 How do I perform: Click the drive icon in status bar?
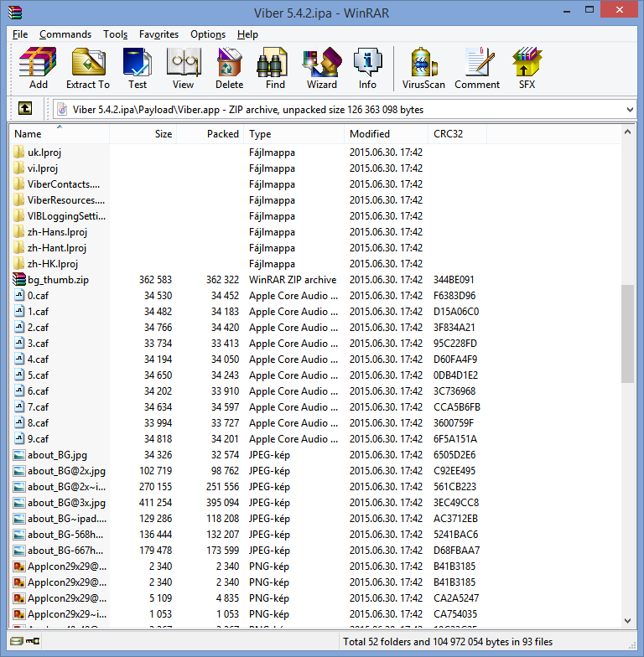point(17,641)
